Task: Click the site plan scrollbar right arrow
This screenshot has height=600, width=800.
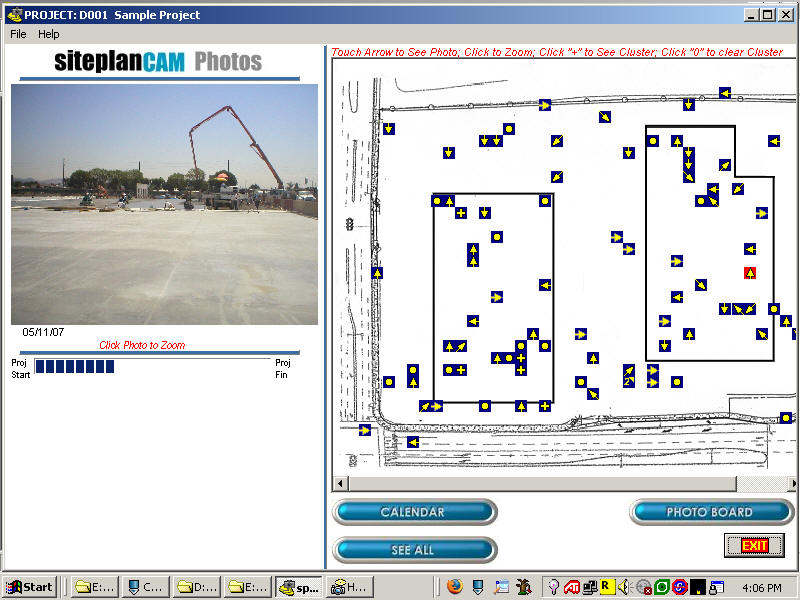Action: tap(792, 483)
